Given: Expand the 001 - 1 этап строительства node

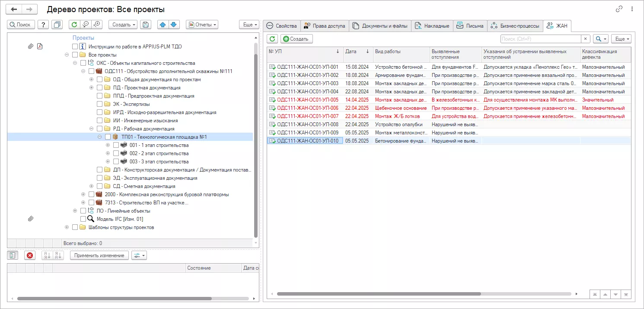Looking at the screenshot, I should [108, 145].
